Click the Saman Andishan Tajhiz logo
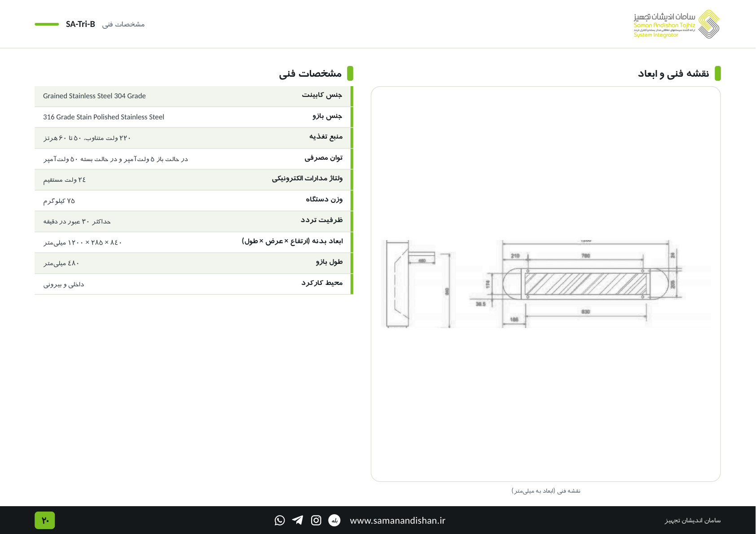Viewport: 756px width, 534px height. click(677, 24)
